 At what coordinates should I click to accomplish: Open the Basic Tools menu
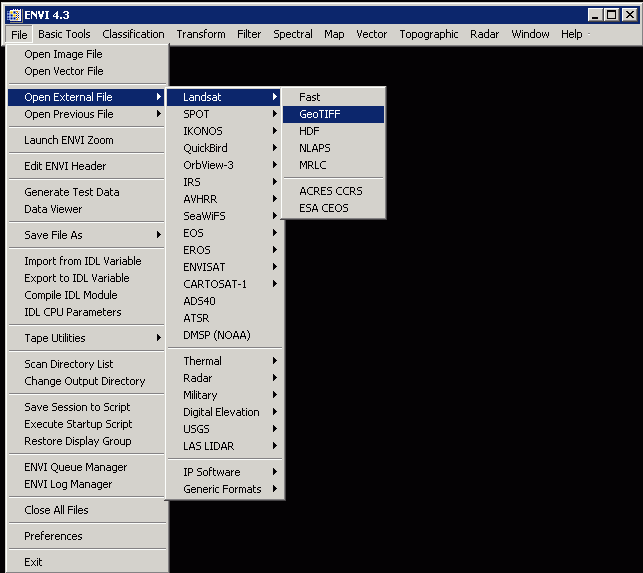pos(64,34)
